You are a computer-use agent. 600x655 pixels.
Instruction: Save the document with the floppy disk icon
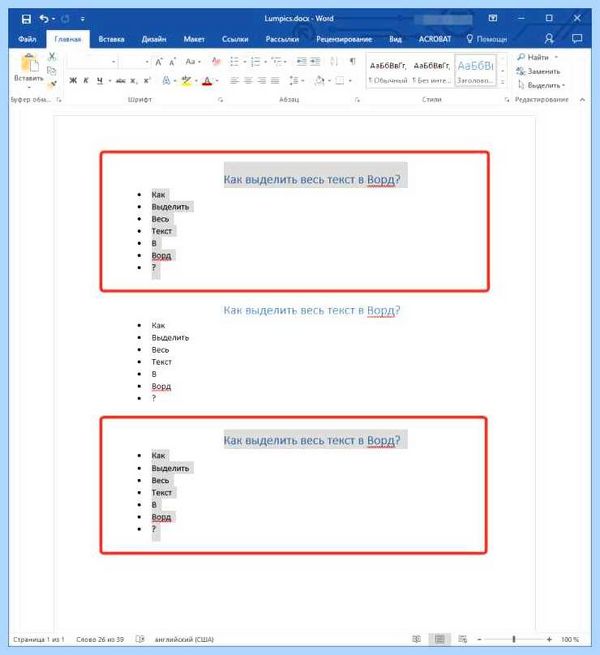click(26, 19)
